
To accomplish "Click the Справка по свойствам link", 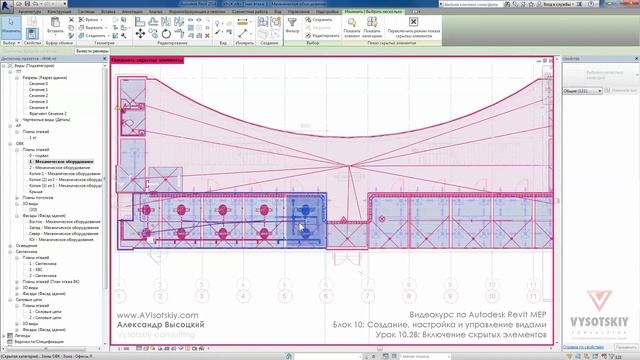I will [583, 347].
